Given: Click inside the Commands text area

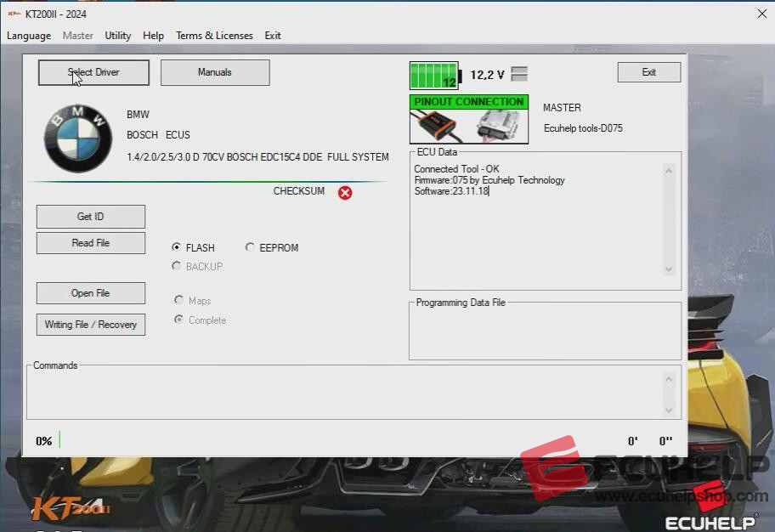Looking at the screenshot, I should pyautogui.click(x=345, y=395).
